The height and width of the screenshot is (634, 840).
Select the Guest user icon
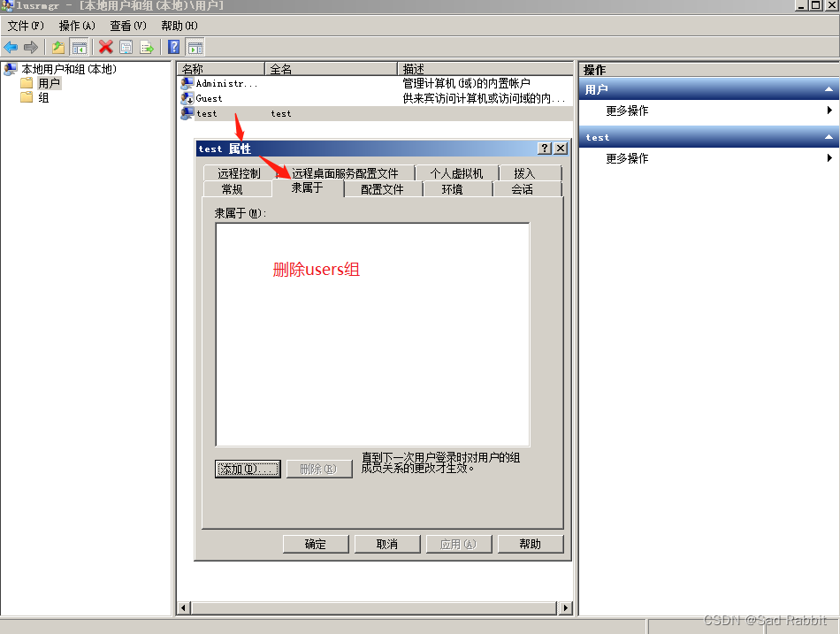point(187,98)
